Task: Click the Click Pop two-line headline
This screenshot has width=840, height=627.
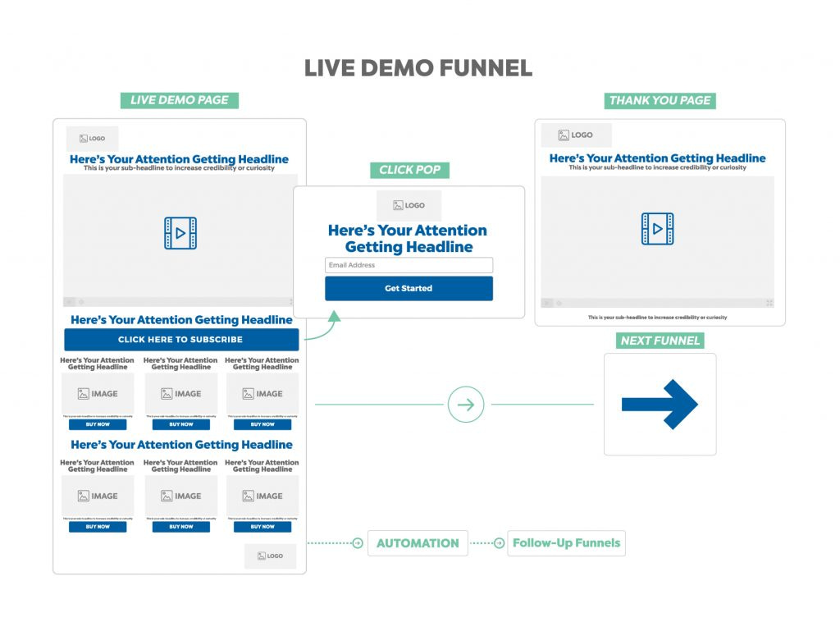Action: pyautogui.click(x=409, y=239)
